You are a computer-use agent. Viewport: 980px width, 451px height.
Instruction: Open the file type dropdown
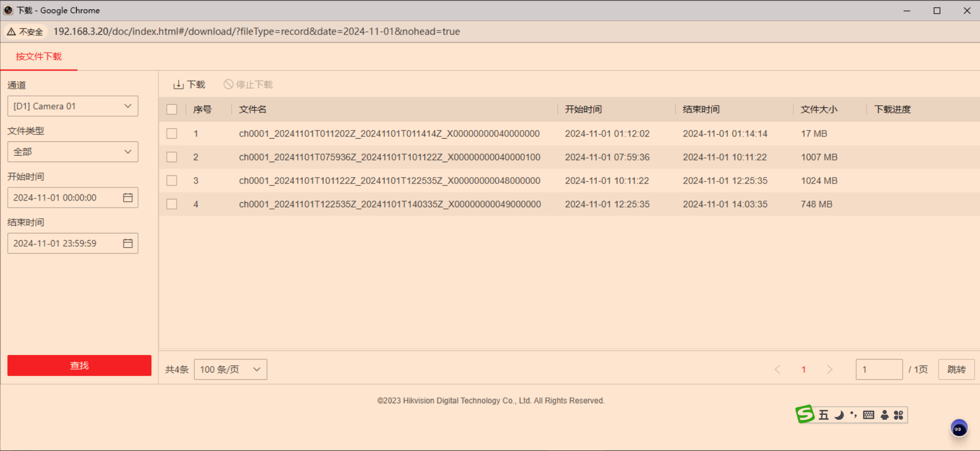coord(73,152)
